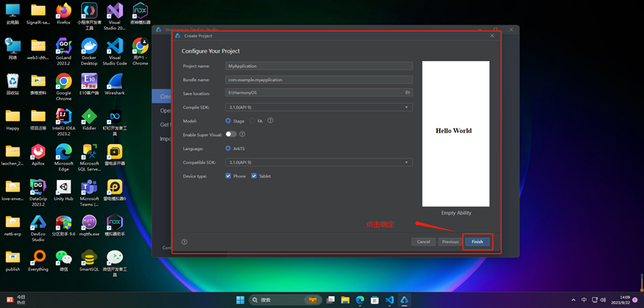Viewport: 644px width, 308px height.
Task: Launch Microsoft Teams desktop shortcut
Action: (89, 193)
